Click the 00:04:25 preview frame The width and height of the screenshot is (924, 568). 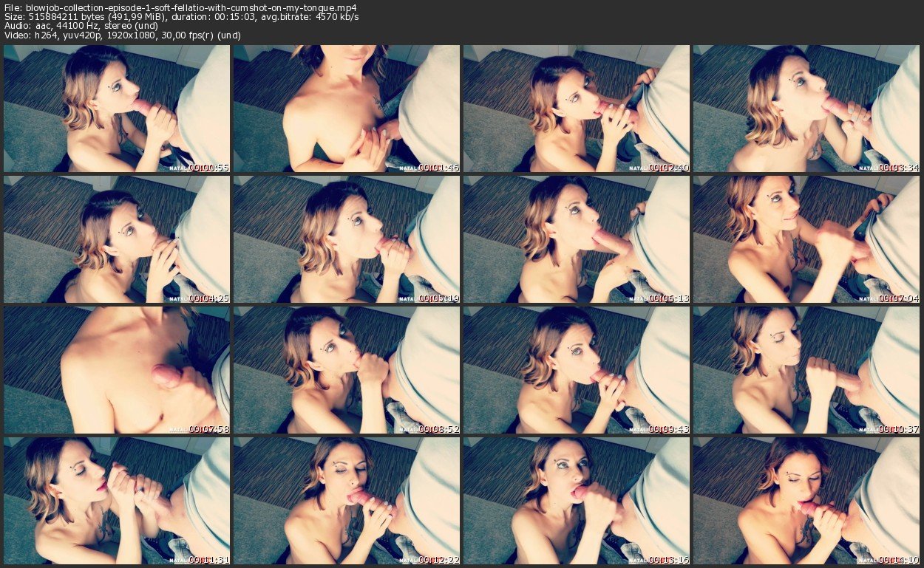tap(117, 239)
